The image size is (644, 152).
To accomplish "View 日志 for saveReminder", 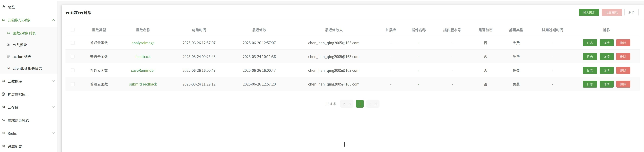I will click(590, 70).
